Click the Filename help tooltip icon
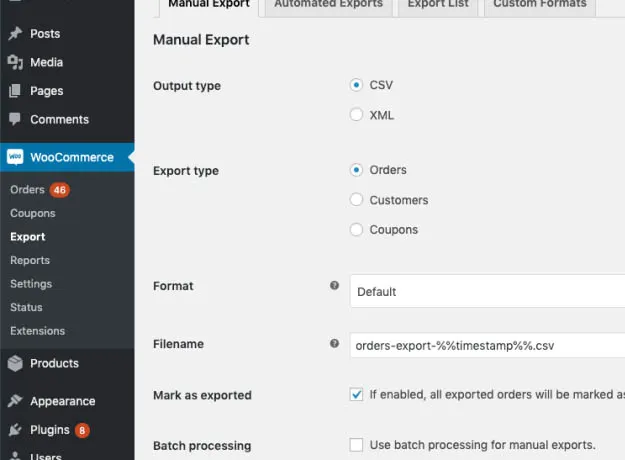Viewport: 625px width, 460px height. 334,343
